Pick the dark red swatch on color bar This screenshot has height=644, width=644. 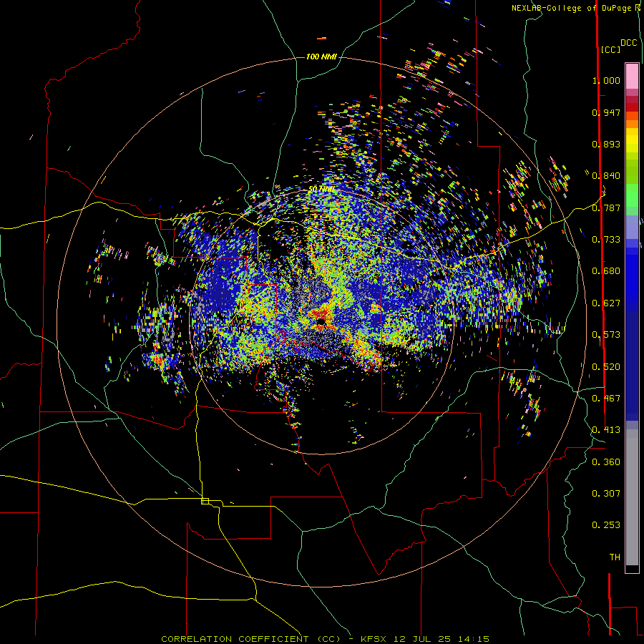[632, 107]
